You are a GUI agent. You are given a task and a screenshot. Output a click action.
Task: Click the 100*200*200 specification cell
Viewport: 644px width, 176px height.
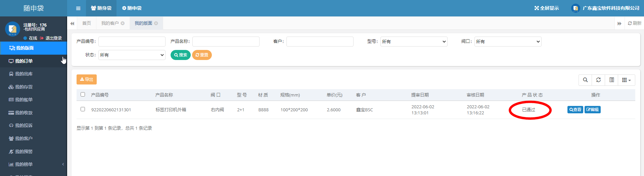click(294, 110)
